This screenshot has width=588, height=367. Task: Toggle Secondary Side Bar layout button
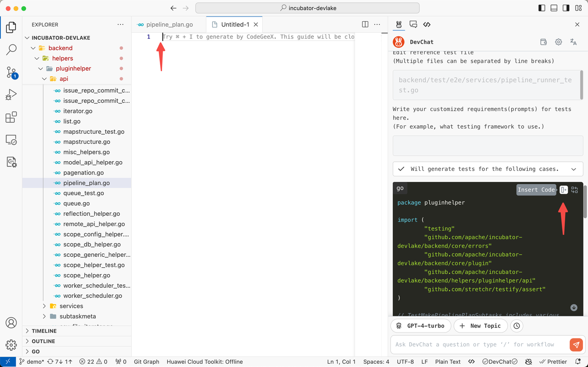(566, 8)
